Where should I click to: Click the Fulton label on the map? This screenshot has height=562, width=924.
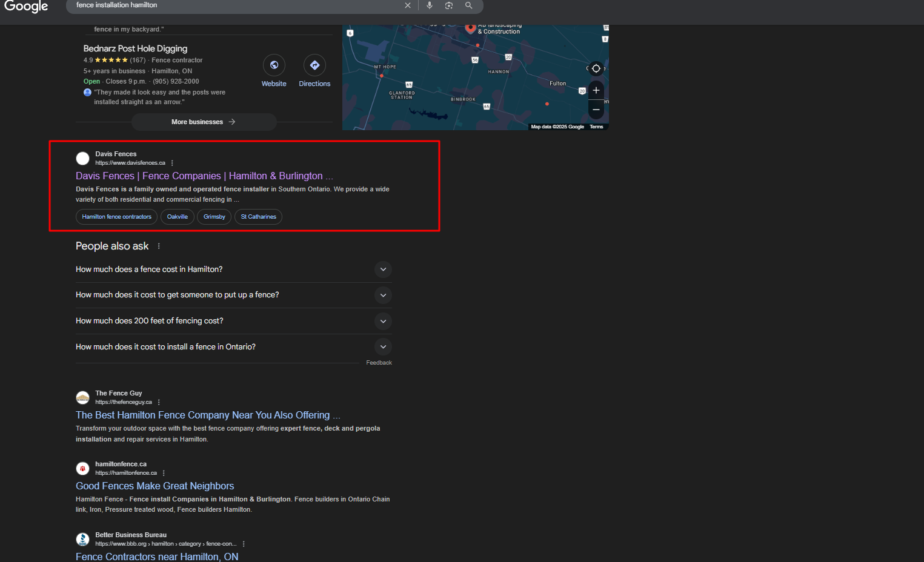click(558, 84)
